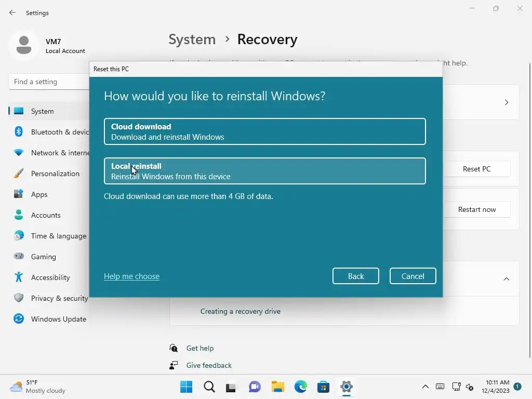Open Windows Update settings
The width and height of the screenshot is (532, 399).
[x=49, y=319]
